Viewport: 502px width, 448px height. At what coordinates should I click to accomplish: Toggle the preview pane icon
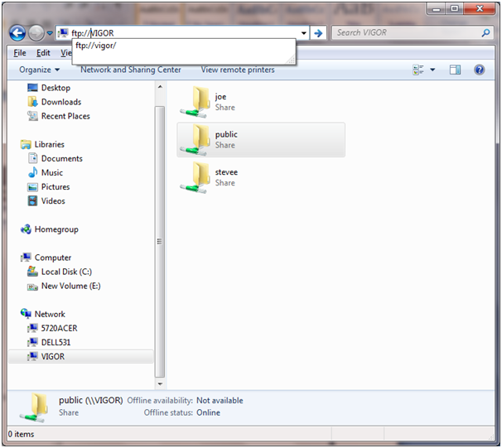[x=455, y=70]
